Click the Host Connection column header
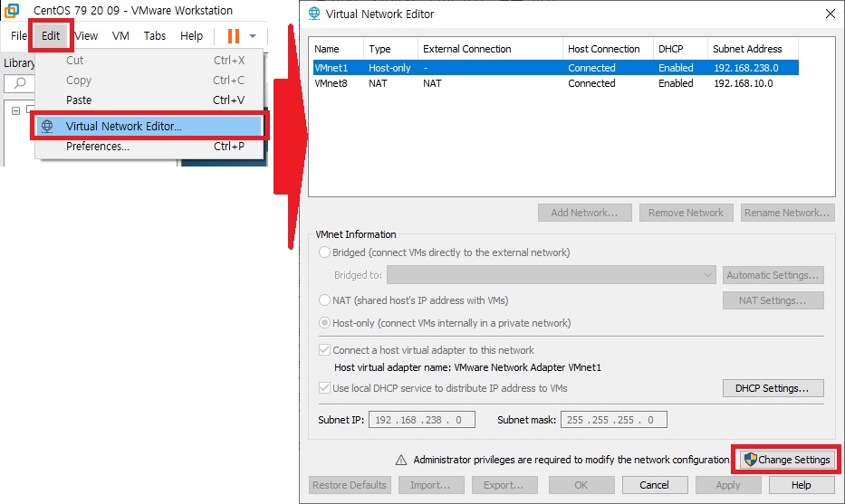The width and height of the screenshot is (845, 504). [x=608, y=49]
